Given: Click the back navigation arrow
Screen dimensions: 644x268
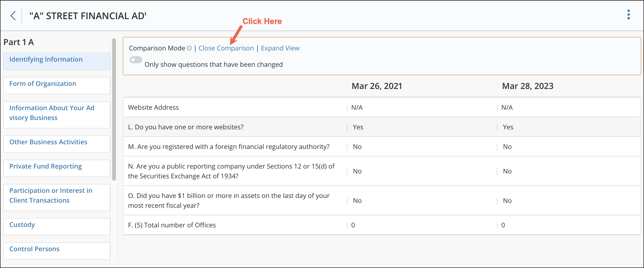Looking at the screenshot, I should coord(13,15).
